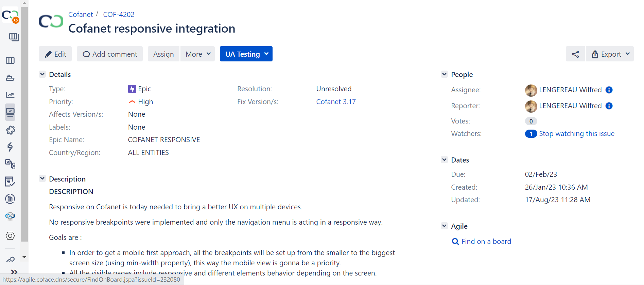Open the hexagon settings icon in sidebar
This screenshot has height=285, width=644.
(x=10, y=236)
